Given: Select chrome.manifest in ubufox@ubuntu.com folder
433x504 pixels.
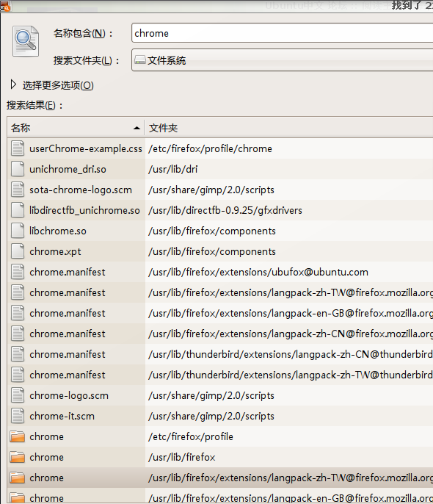Looking at the screenshot, I should pyautogui.click(x=220, y=272).
